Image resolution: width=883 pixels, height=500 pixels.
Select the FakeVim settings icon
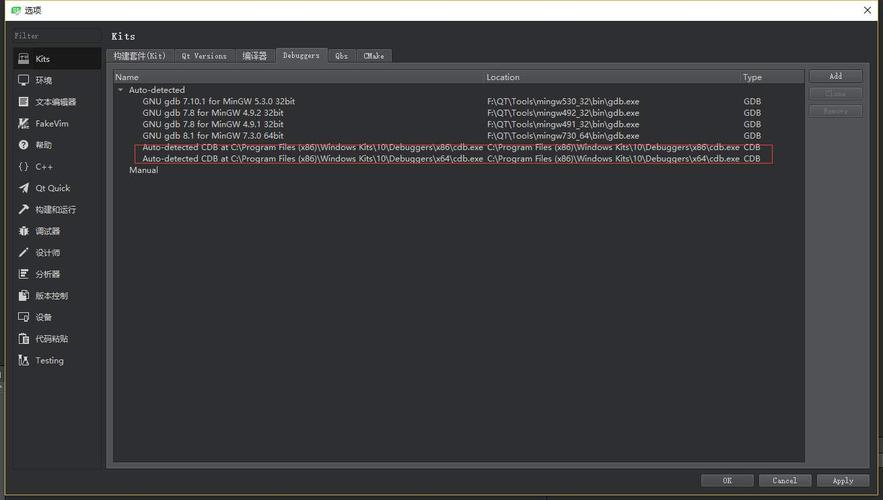(24, 124)
